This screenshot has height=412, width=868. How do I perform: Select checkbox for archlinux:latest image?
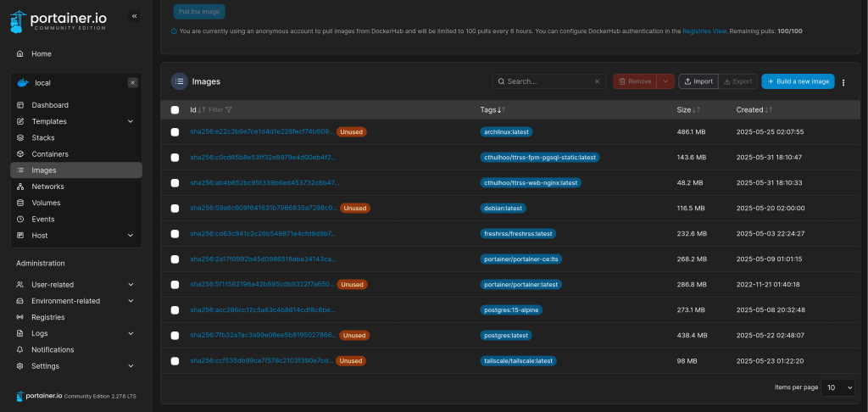point(175,132)
